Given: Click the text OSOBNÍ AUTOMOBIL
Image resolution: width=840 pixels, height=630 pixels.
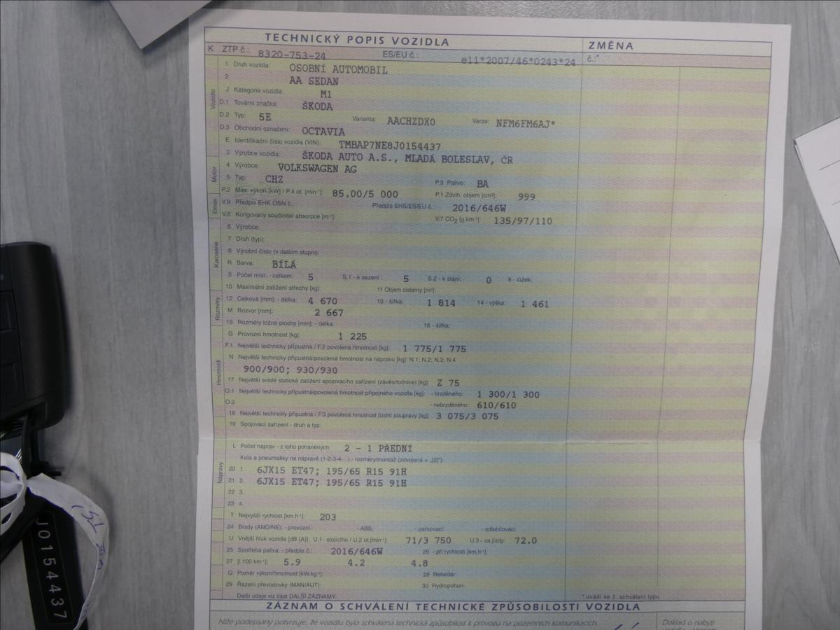Looking at the screenshot, I should [x=338, y=70].
